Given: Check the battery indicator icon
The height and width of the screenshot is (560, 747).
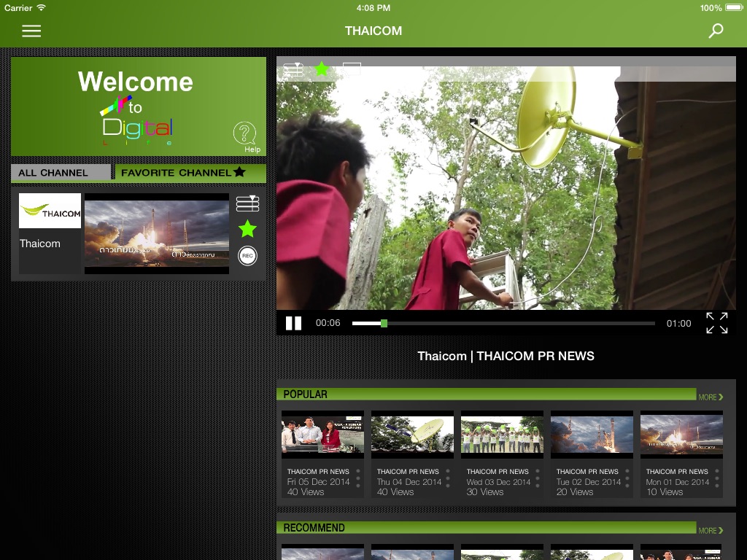Looking at the screenshot, I should tap(734, 7).
